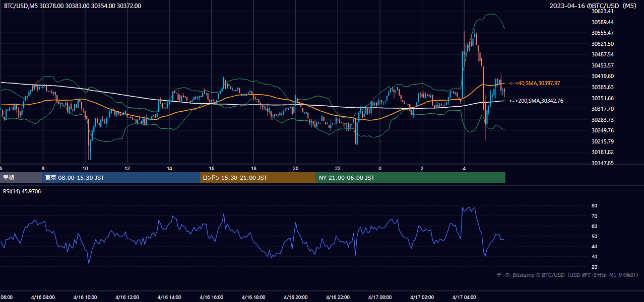Click RSI axis level 60
This screenshot has width=644, height=302.
tap(595, 226)
